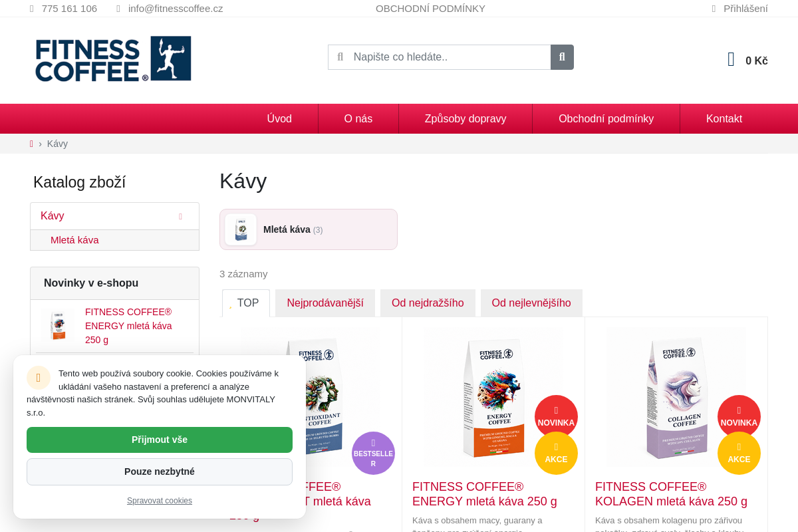Click phone number 775 161 106
The width and height of the screenshot is (798, 532).
coord(69,9)
